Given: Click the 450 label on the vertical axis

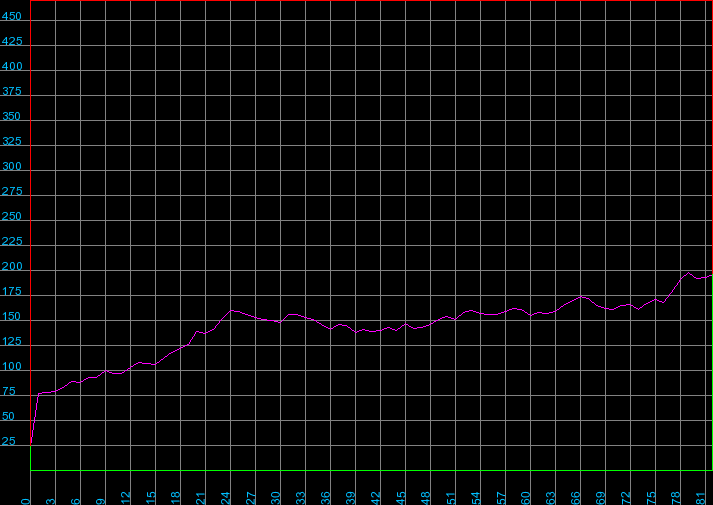Looking at the screenshot, I should pyautogui.click(x=12, y=16).
